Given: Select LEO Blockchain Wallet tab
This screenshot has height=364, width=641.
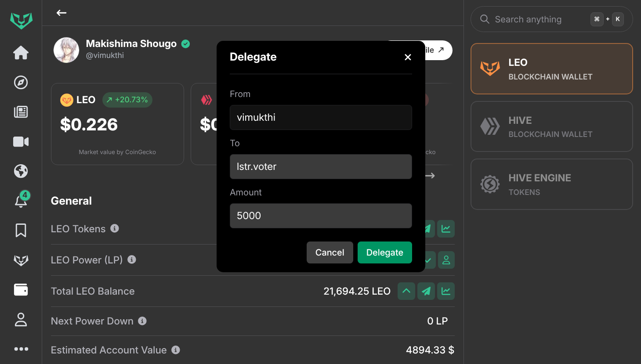Looking at the screenshot, I should (552, 69).
